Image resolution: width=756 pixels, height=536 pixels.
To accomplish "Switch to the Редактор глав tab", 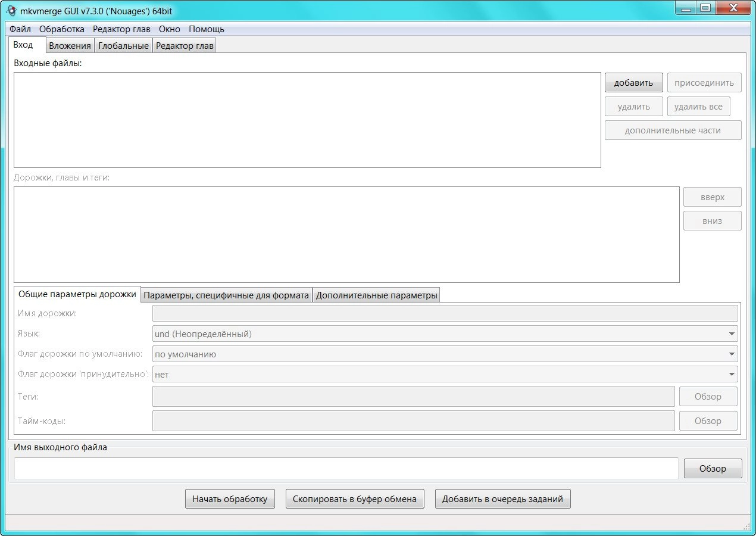I will tap(185, 46).
